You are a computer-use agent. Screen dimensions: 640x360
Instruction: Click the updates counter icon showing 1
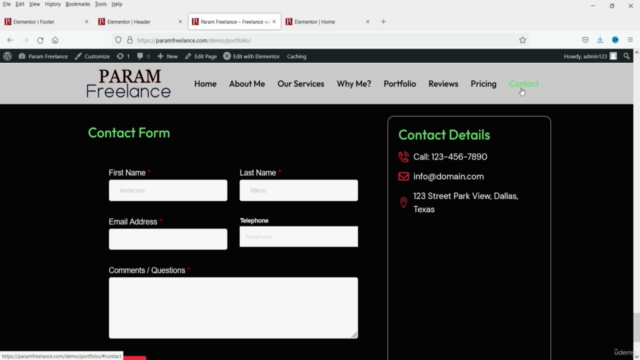[x=123, y=56]
